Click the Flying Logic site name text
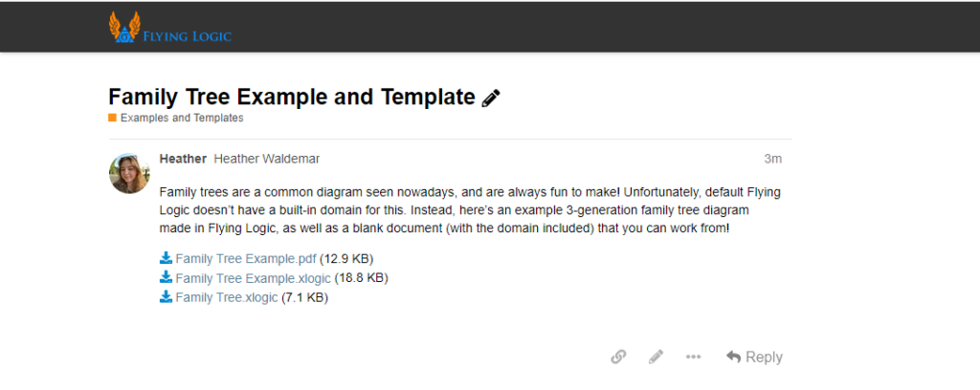The height and width of the screenshot is (390, 980). tap(187, 37)
